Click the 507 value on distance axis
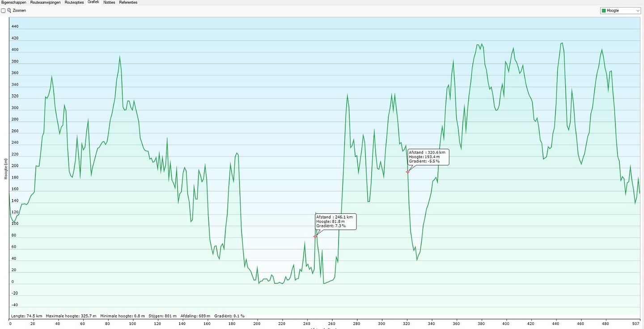This screenshot has height=329, width=644. click(x=636, y=323)
